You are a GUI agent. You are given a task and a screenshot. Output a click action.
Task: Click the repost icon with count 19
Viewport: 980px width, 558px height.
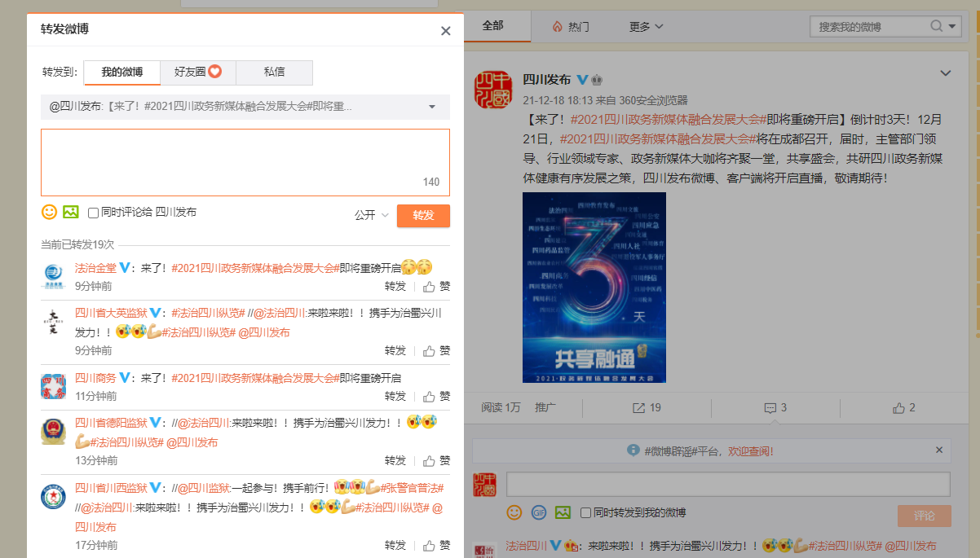[638, 407]
